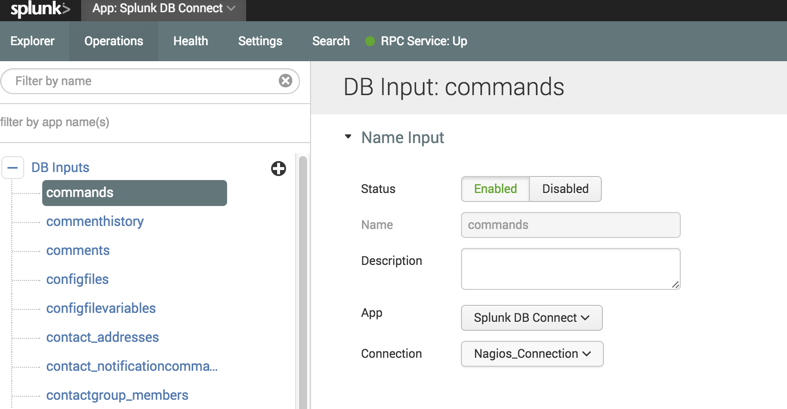Open the App Splunk DB Connect dropdown

[x=532, y=318]
